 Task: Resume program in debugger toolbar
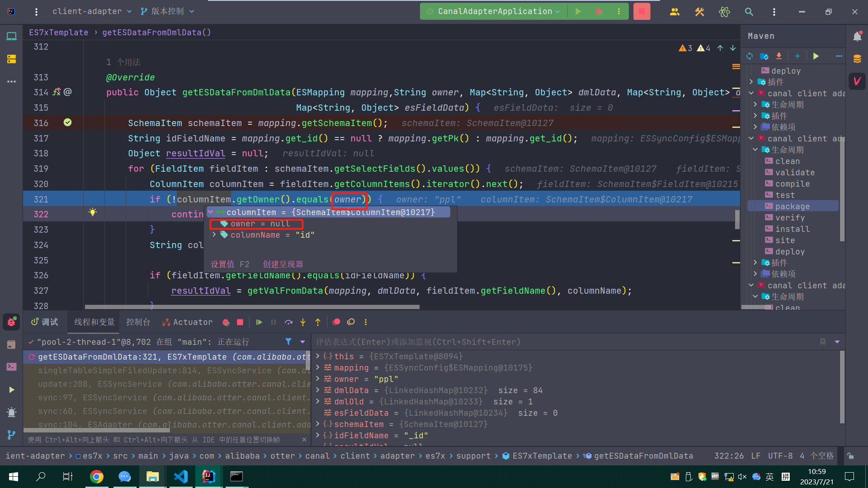259,322
